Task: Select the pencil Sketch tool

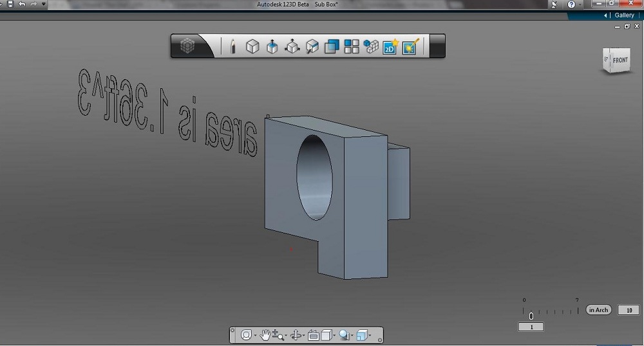Action: tap(232, 46)
